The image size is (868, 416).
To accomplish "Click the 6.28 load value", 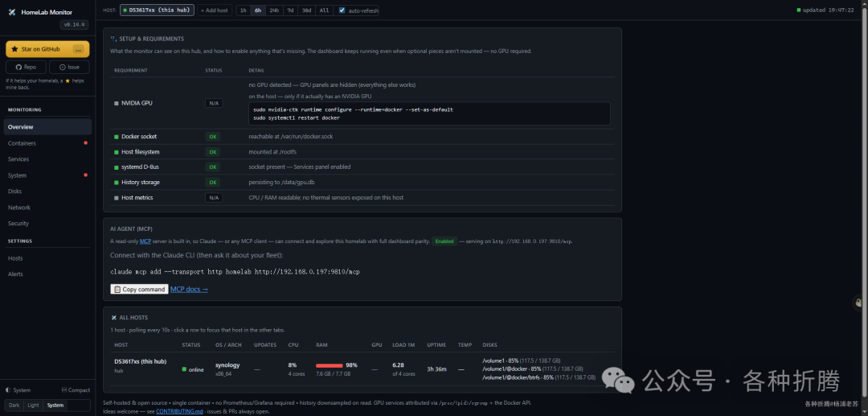I will [x=398, y=365].
